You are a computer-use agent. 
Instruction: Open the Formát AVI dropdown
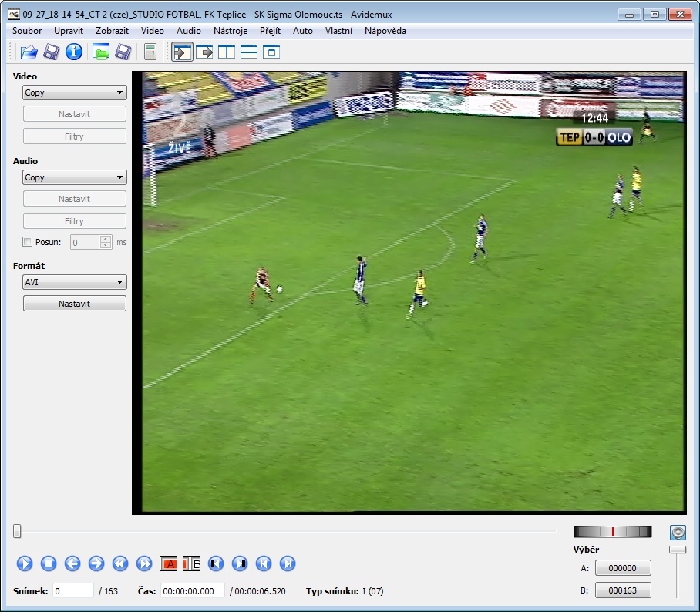point(75,282)
